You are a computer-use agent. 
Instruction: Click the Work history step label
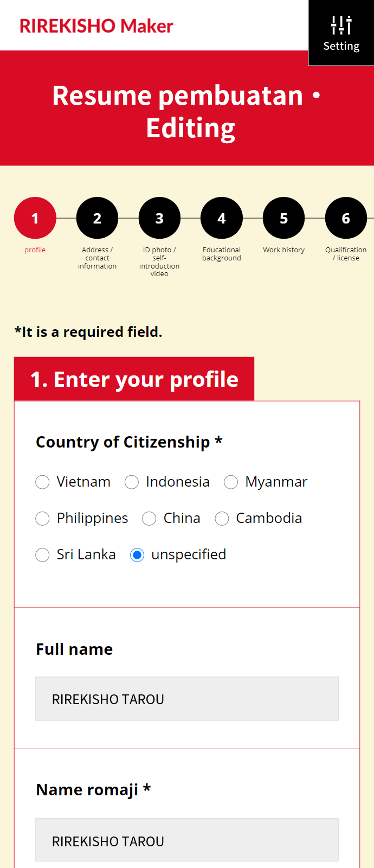point(283,250)
